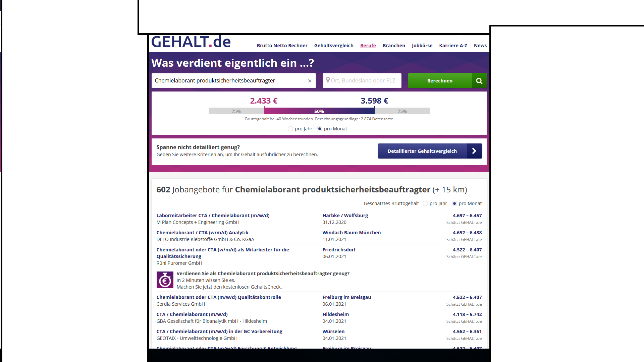Select pro Monat in salary range
The image size is (644, 362).
click(320, 129)
